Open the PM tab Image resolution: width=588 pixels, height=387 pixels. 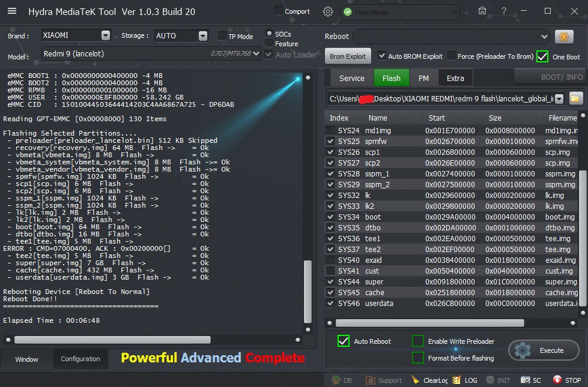click(x=423, y=78)
